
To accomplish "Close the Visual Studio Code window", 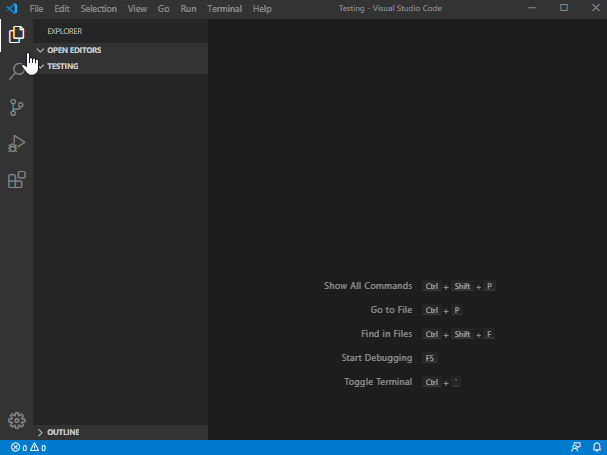I will pyautogui.click(x=596, y=8).
